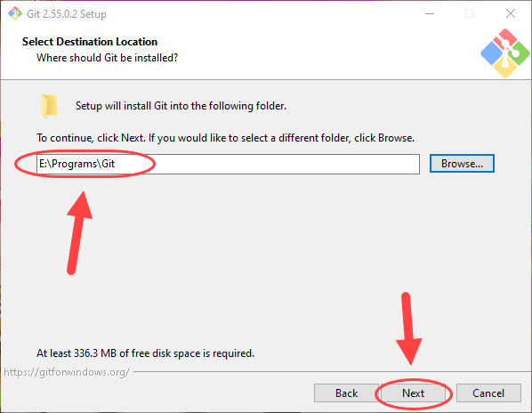Go to the previous step with the Back button
532x413 pixels.
pos(346,393)
